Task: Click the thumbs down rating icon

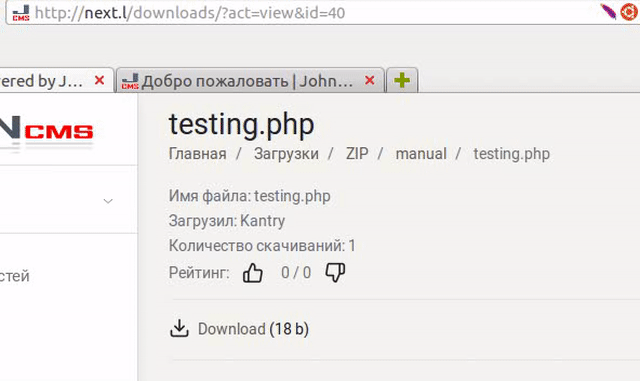Action: click(335, 272)
